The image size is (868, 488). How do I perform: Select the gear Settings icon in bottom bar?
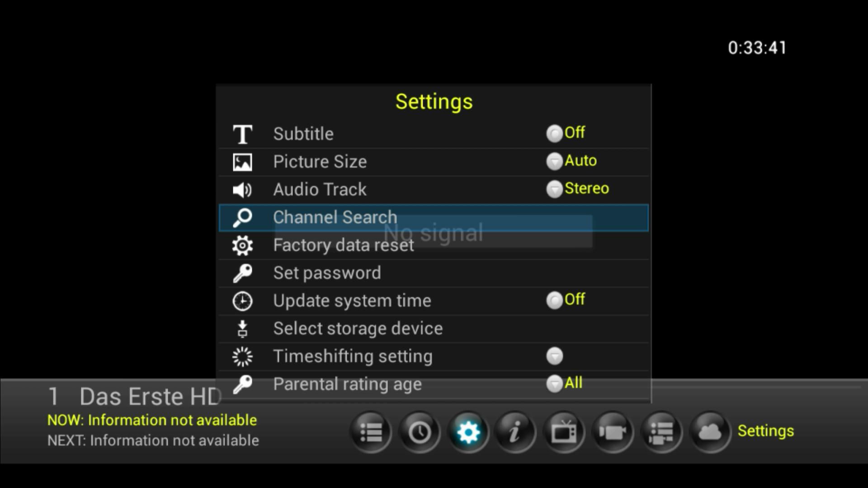[x=468, y=432]
